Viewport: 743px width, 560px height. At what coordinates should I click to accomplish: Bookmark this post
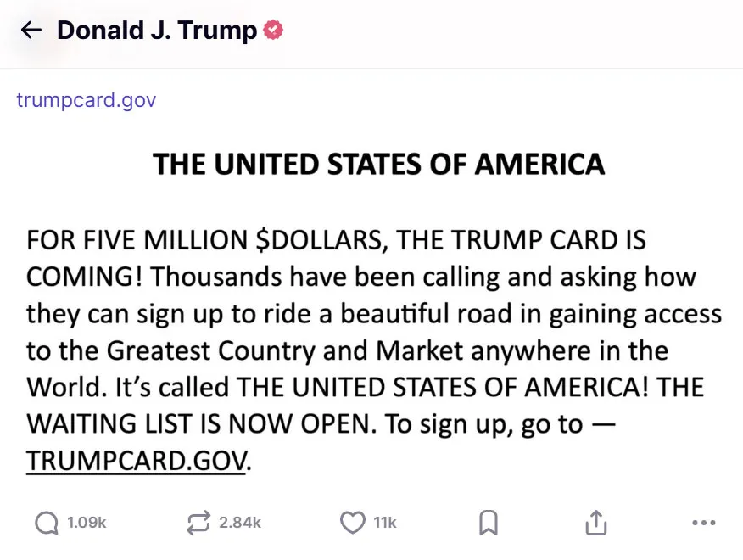point(489,523)
